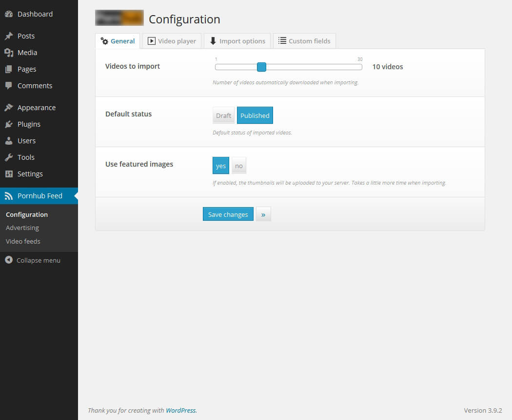512x420 pixels.
Task: Open the Video feeds submenu item
Action: [23, 242]
